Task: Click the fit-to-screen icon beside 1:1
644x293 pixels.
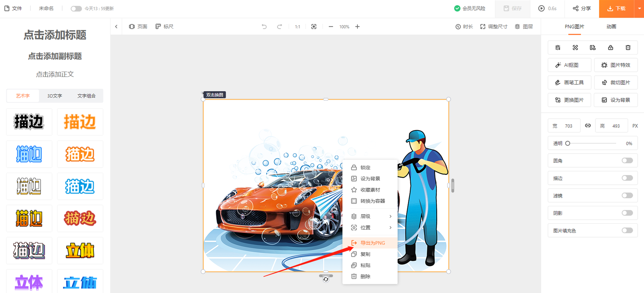Action: pyautogui.click(x=314, y=27)
